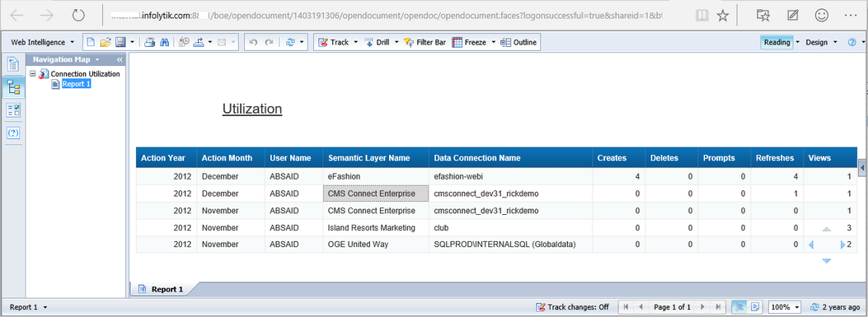
Task: Toggle the Outline view
Action: [x=518, y=42]
